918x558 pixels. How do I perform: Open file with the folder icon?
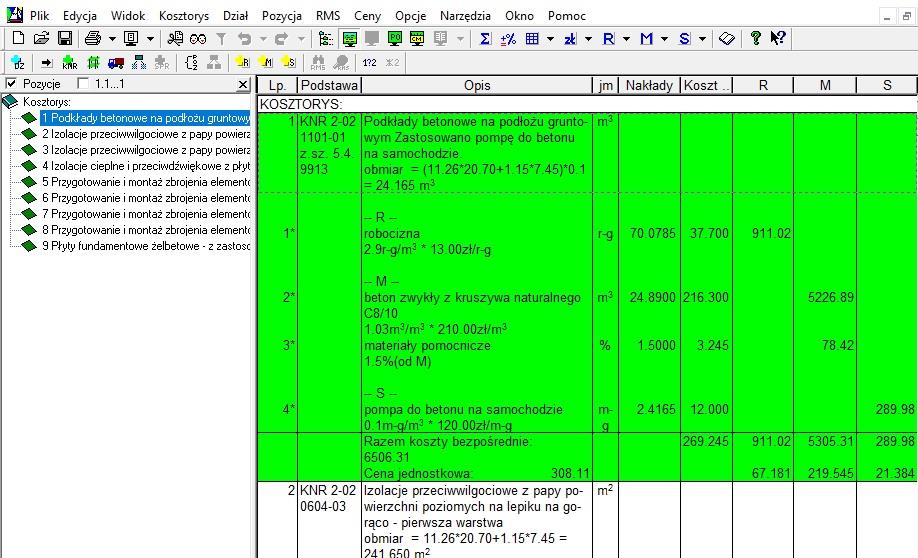[x=41, y=38]
